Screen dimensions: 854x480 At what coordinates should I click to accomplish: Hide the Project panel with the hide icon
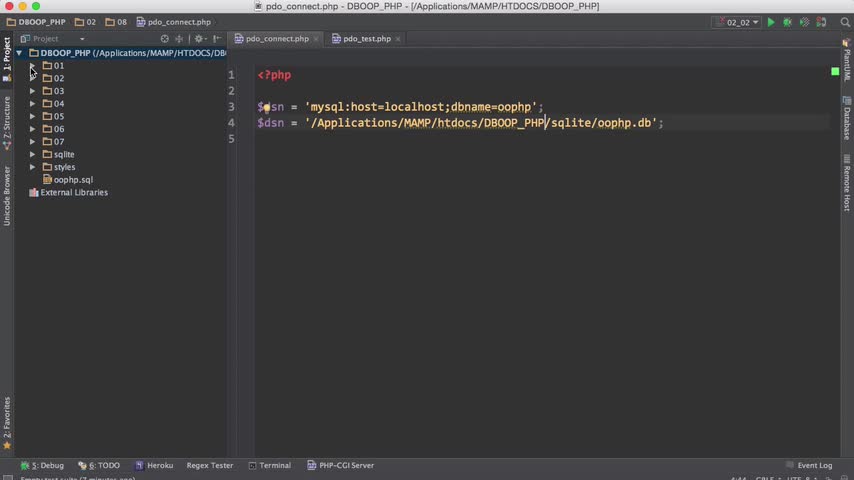[217, 39]
